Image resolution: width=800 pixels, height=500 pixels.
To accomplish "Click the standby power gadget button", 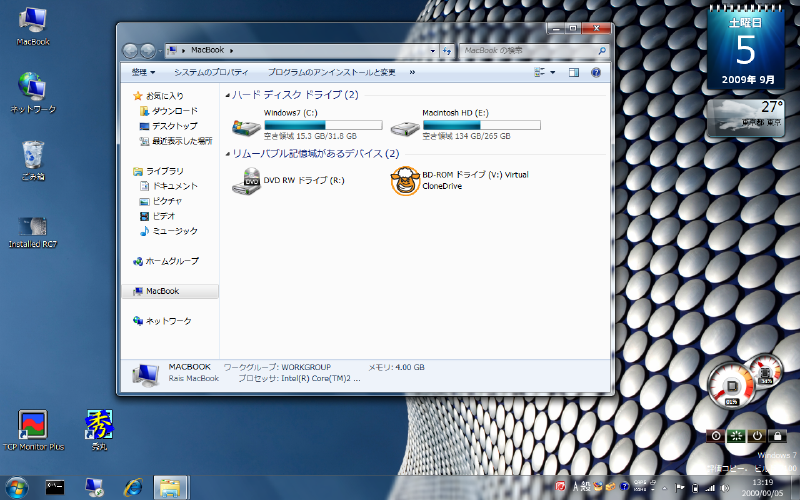I will (757, 436).
